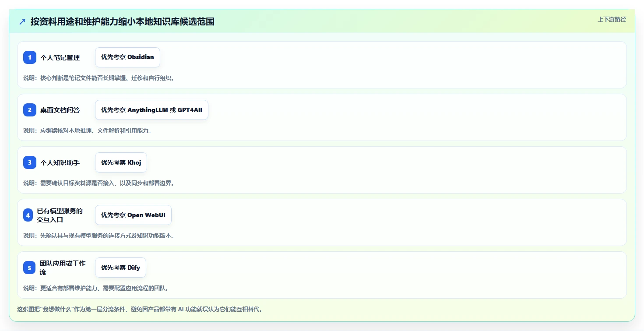
Task: Click the step 3 number badge
Action: tap(30, 162)
